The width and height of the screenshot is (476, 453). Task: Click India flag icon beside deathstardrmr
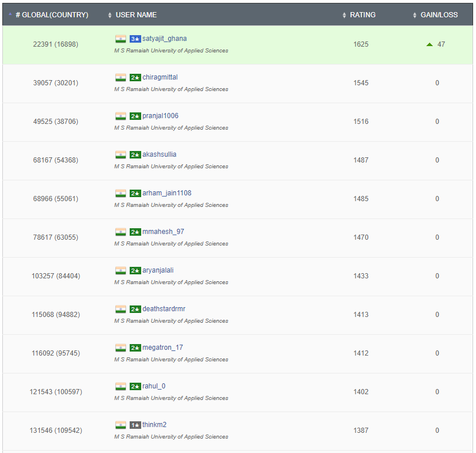click(x=120, y=309)
